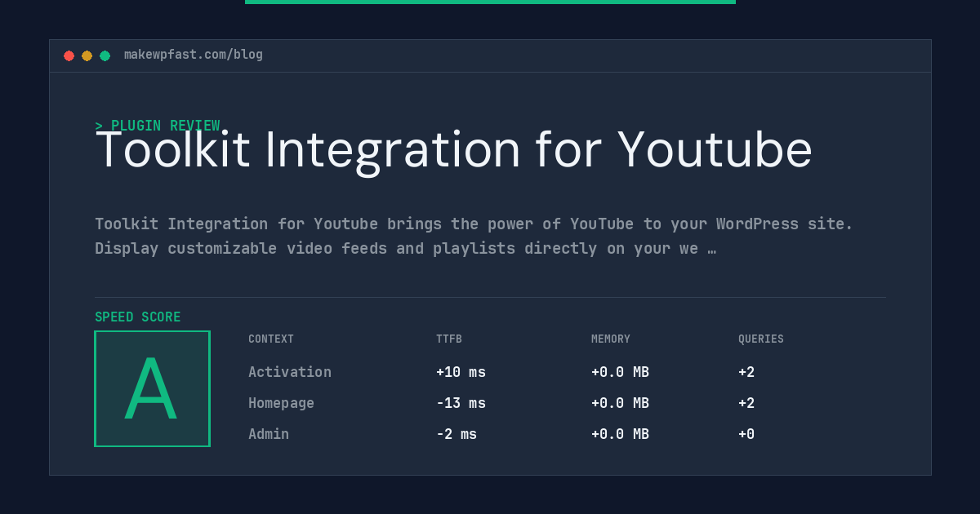This screenshot has height=514, width=980.
Task: Click the red window dot
Action: pyautogui.click(x=69, y=55)
